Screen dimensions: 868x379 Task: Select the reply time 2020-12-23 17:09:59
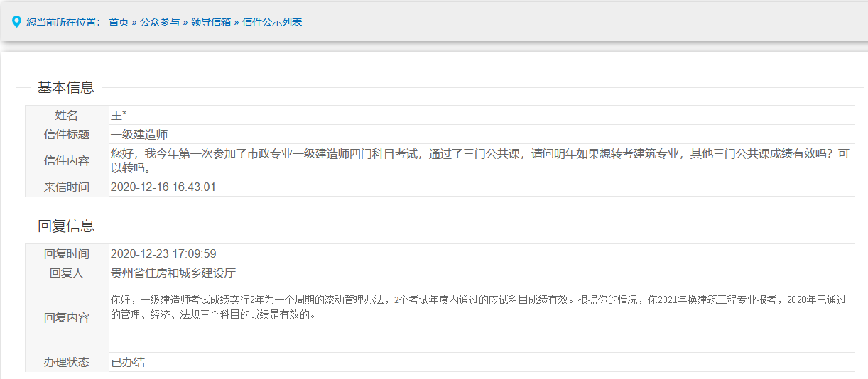point(163,254)
